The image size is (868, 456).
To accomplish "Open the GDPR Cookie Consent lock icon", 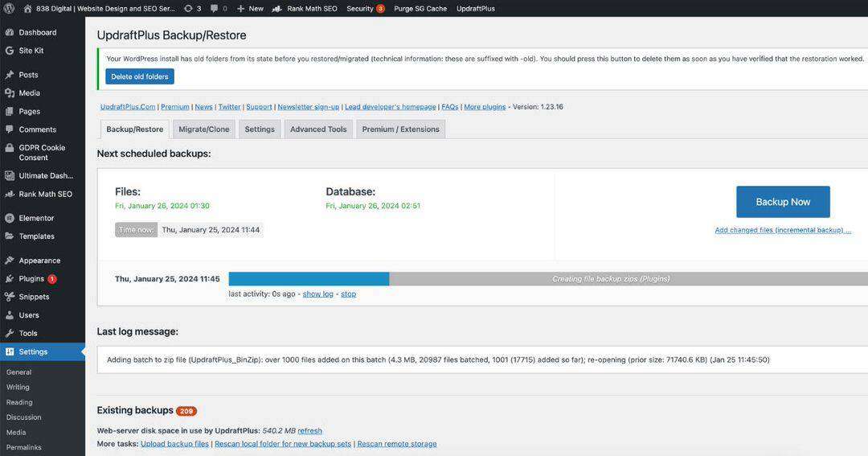I will point(10,148).
